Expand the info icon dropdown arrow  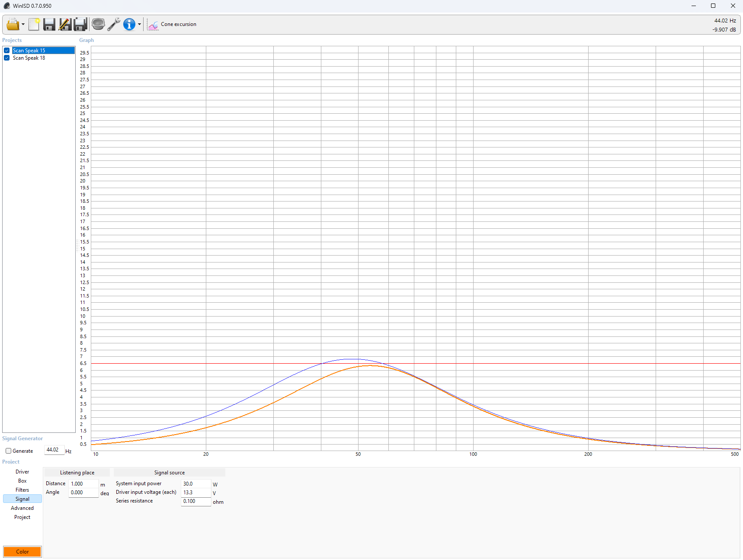[x=139, y=24]
